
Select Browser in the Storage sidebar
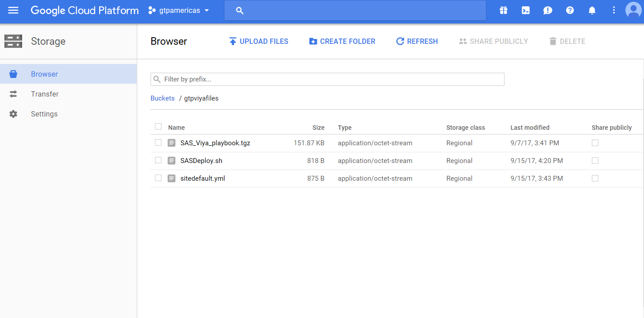coord(44,74)
